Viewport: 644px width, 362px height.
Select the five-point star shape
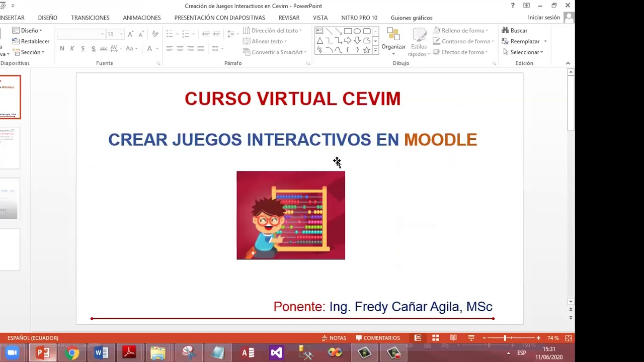(x=367, y=50)
